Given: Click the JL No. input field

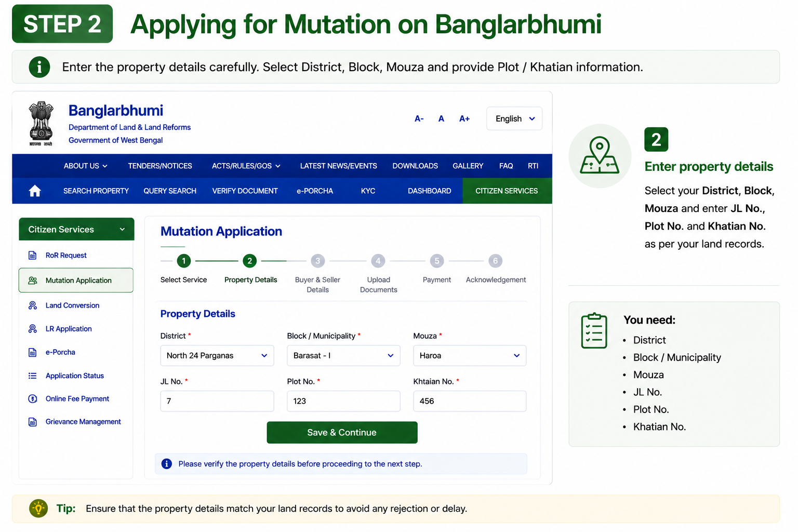Looking at the screenshot, I should [x=217, y=401].
